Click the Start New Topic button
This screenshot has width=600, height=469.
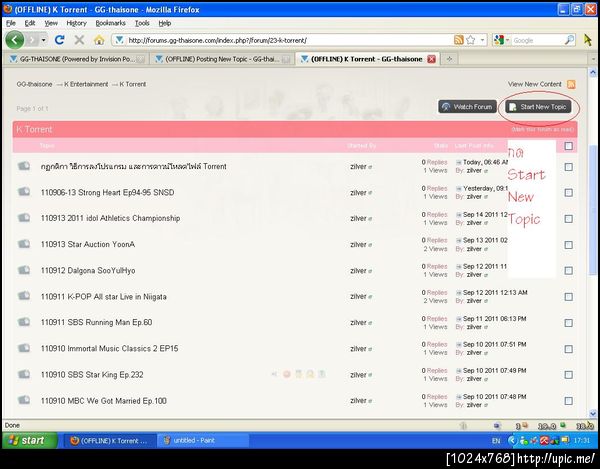(538, 107)
